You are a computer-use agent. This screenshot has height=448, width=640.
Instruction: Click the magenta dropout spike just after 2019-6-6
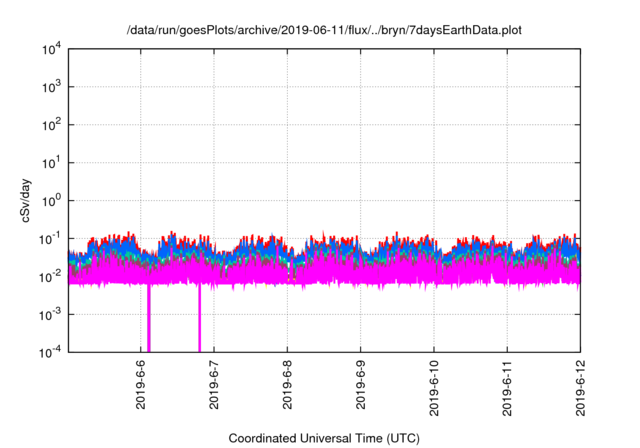(149, 318)
